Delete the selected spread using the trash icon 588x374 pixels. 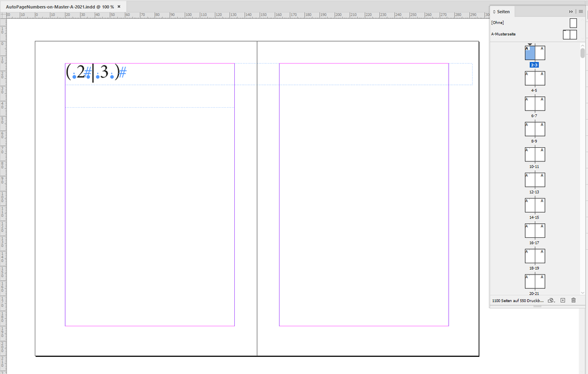coord(574,300)
